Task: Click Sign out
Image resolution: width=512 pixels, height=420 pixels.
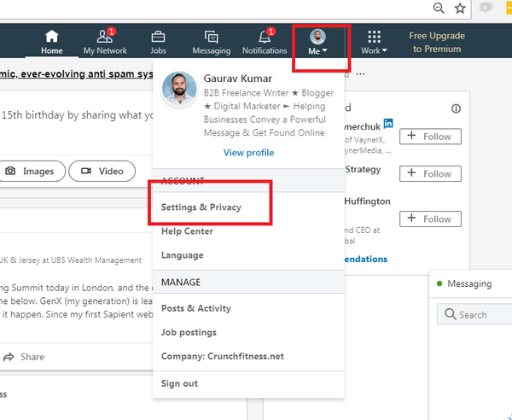Action: point(179,383)
